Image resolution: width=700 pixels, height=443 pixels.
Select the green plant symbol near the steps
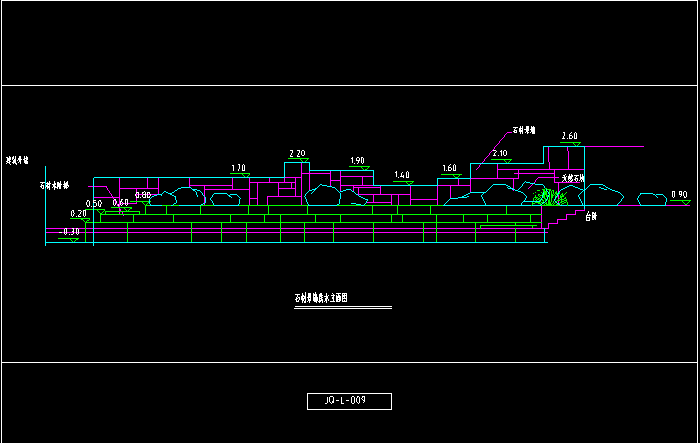(x=550, y=197)
